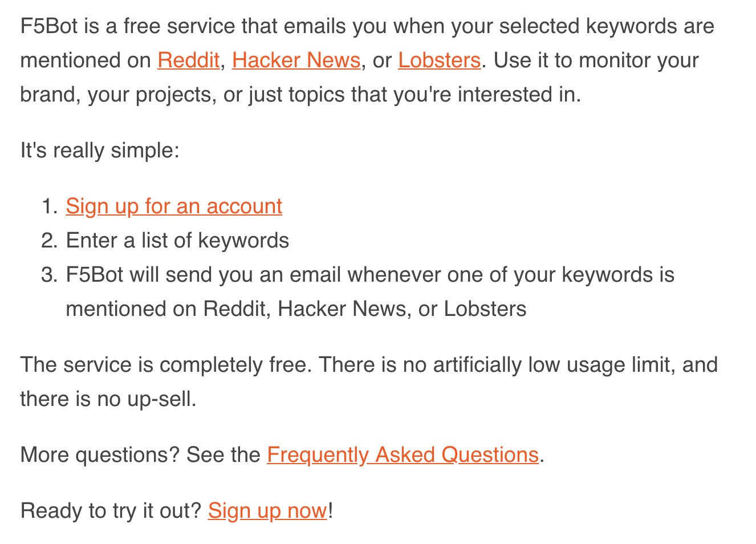
Task: Click the 'Ready to try it out?' text
Action: click(111, 511)
